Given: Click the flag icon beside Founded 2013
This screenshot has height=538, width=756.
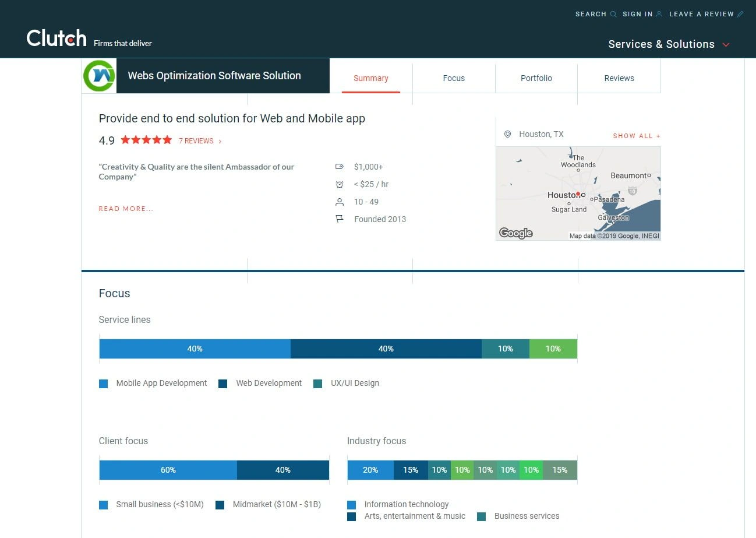Looking at the screenshot, I should 340,219.
